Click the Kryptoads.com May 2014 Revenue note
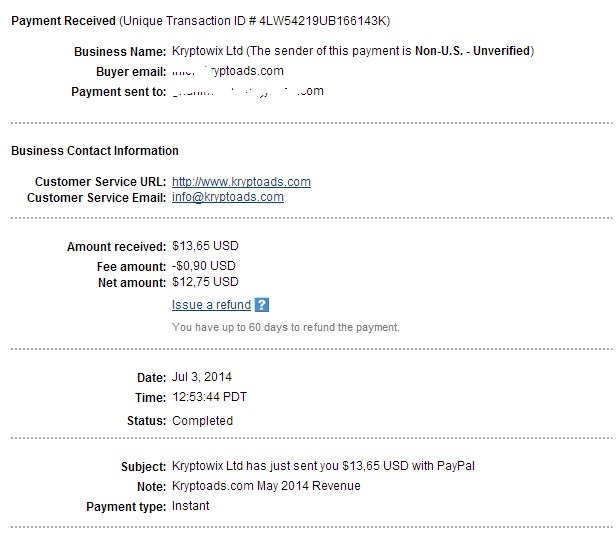Screen dimensions: 616x538 click(x=266, y=486)
